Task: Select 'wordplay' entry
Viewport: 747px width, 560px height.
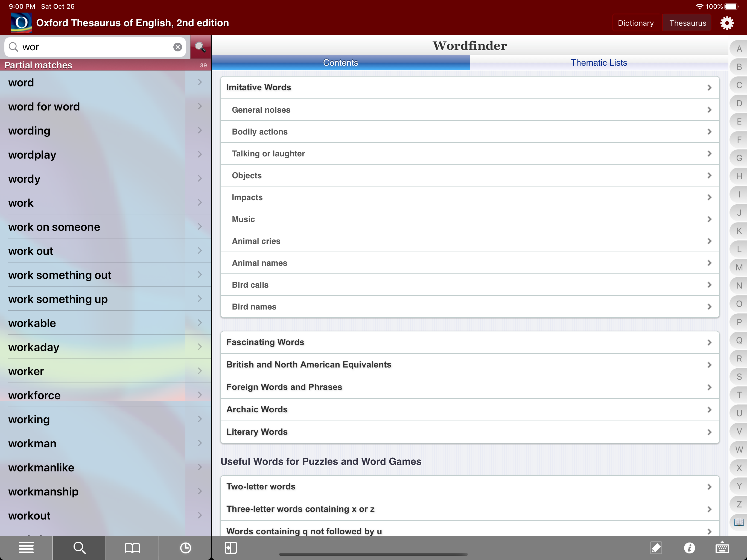Action: coord(105,154)
